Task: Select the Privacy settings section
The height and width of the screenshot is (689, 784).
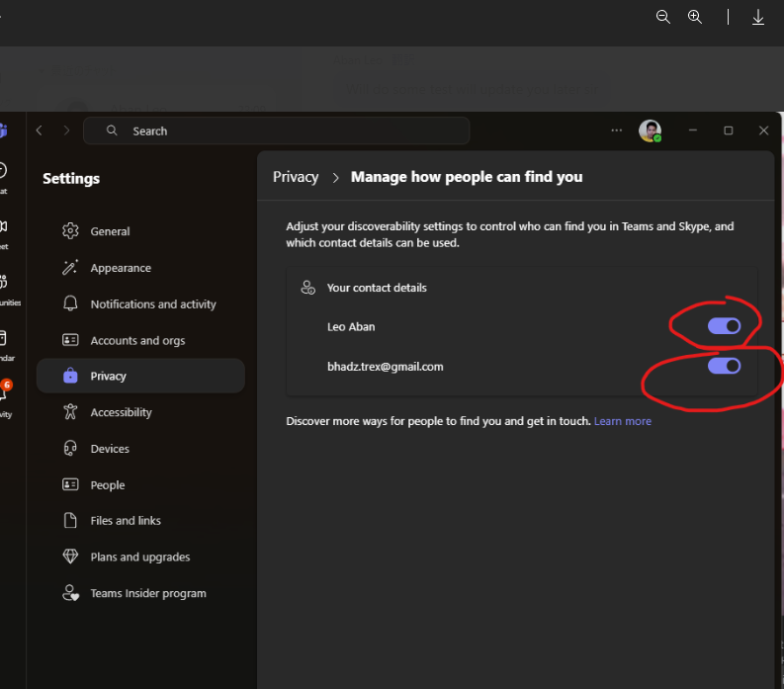Action: 140,376
